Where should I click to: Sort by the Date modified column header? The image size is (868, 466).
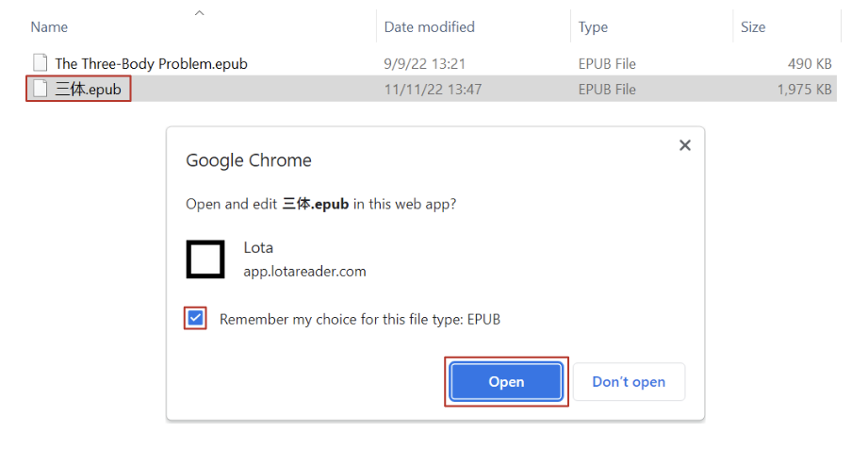[x=429, y=27]
